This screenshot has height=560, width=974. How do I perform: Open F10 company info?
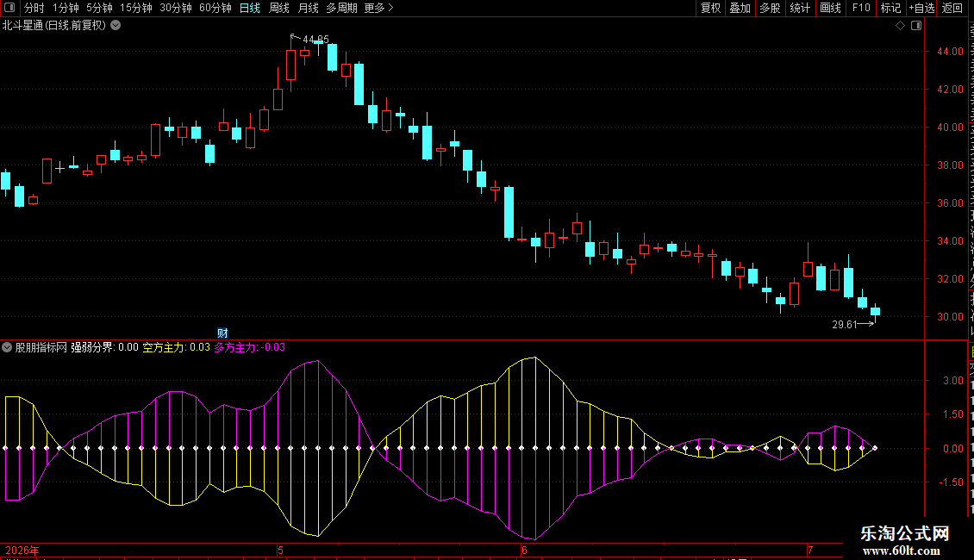pyautogui.click(x=861, y=8)
